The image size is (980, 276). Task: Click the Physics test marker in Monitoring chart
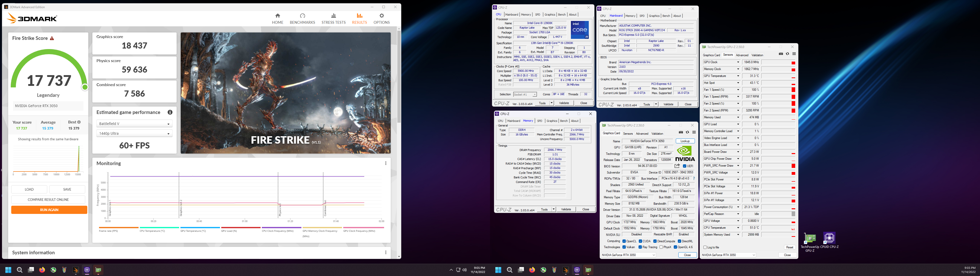pos(278,195)
